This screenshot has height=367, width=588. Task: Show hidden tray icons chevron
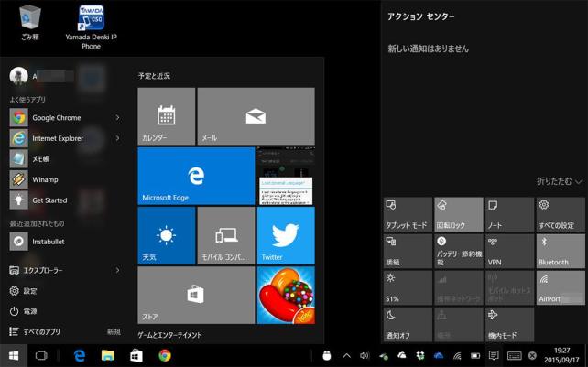click(347, 355)
